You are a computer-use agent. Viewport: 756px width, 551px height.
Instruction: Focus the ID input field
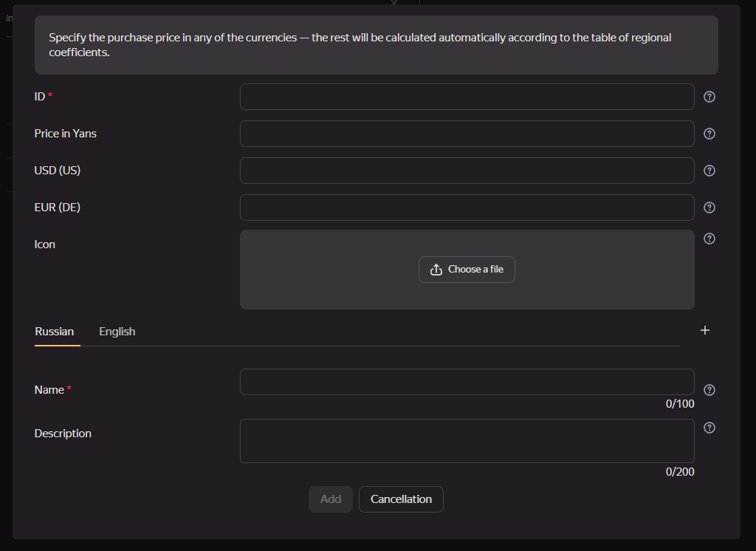(467, 97)
